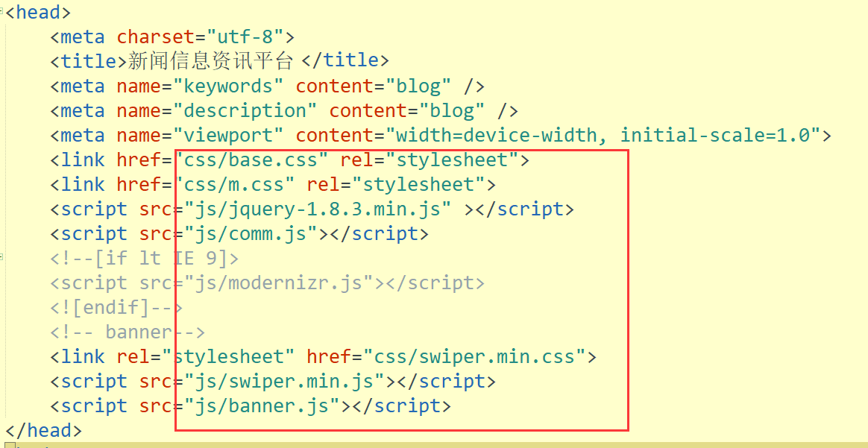Click the banner comment line
Image resolution: width=868 pixels, height=448 pixels.
pyautogui.click(x=128, y=332)
